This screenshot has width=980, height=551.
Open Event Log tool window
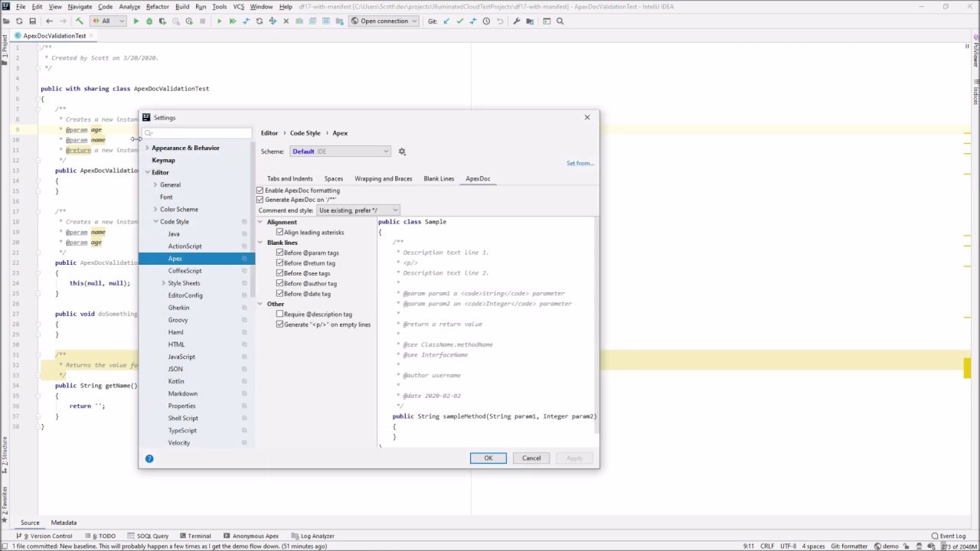click(x=949, y=536)
